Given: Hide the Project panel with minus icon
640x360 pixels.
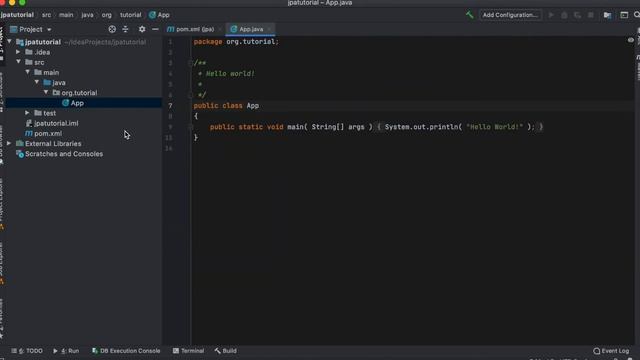Looking at the screenshot, I should coord(155,29).
